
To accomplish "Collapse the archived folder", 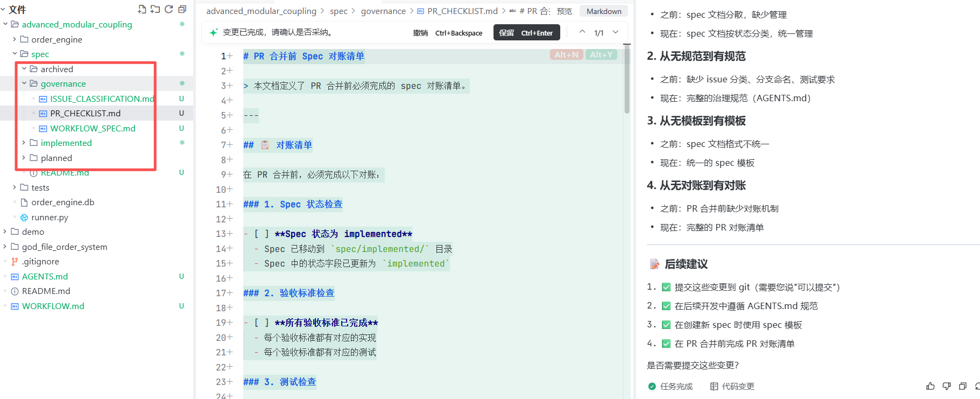I will pos(24,69).
